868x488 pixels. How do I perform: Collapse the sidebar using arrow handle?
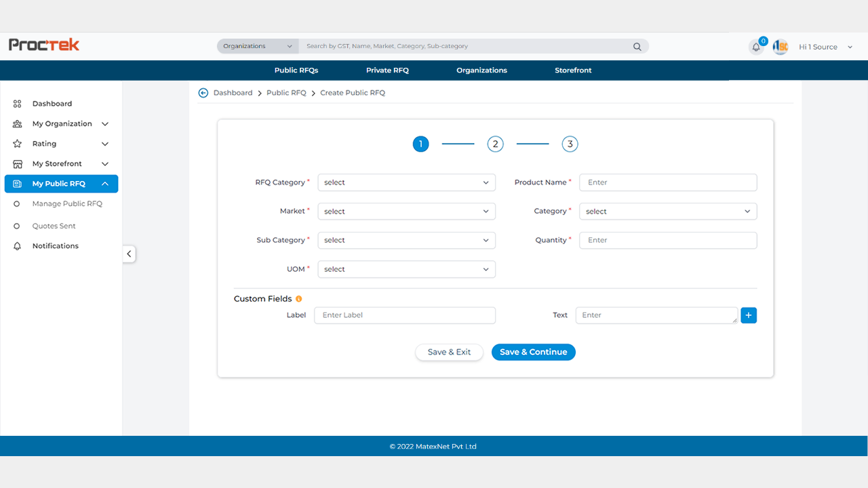tap(129, 254)
